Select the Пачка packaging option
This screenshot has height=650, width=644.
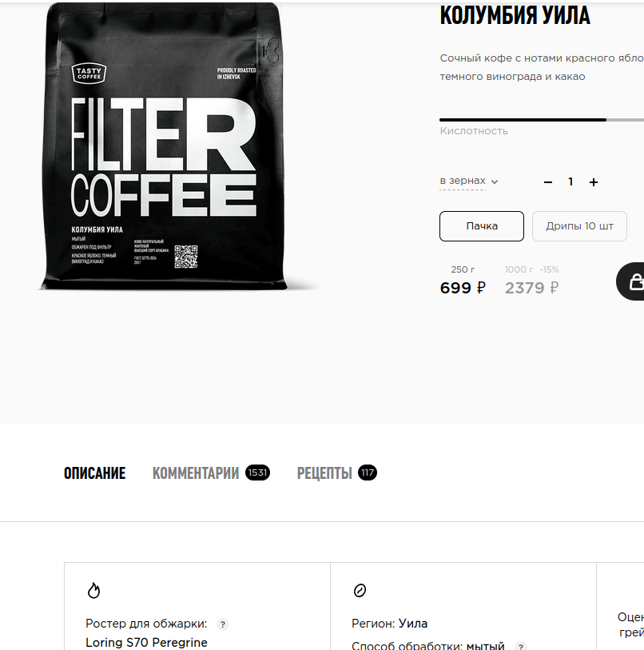point(482,226)
